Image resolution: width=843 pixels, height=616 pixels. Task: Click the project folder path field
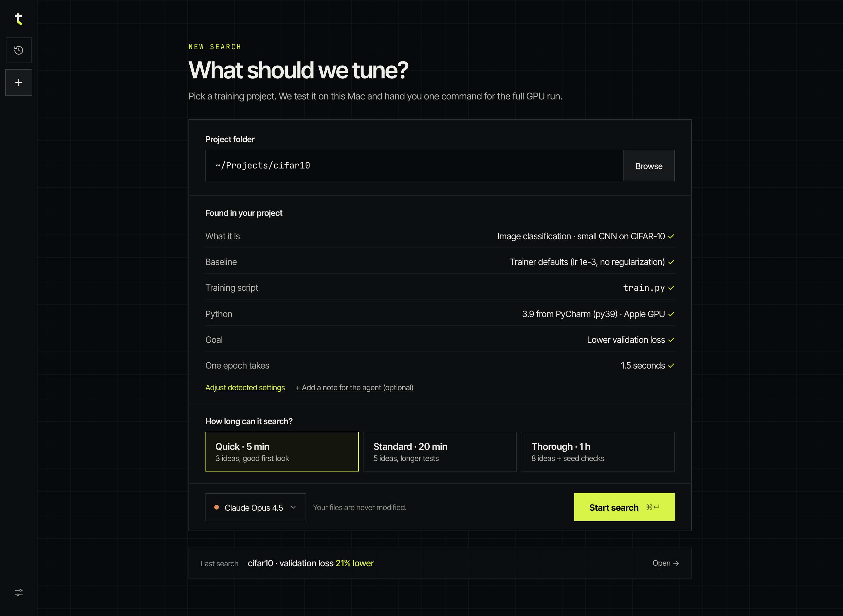click(x=414, y=166)
